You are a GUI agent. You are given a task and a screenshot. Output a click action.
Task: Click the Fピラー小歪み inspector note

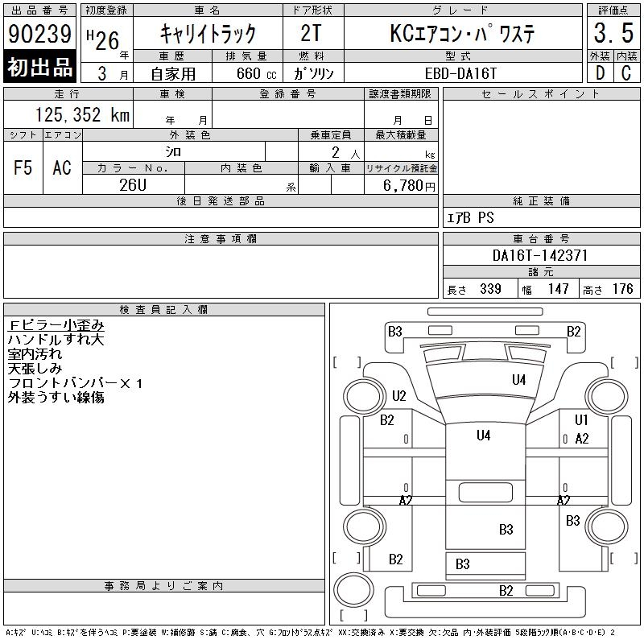[56, 325]
